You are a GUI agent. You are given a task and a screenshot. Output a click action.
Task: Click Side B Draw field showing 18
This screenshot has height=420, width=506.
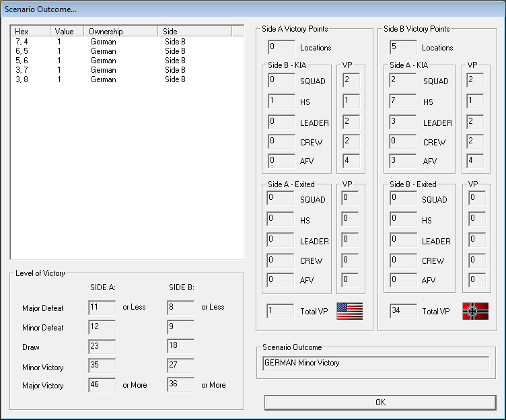(181, 346)
